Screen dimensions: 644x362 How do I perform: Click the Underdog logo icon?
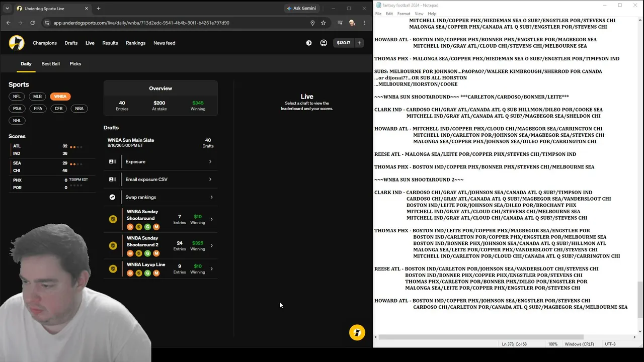tap(17, 43)
